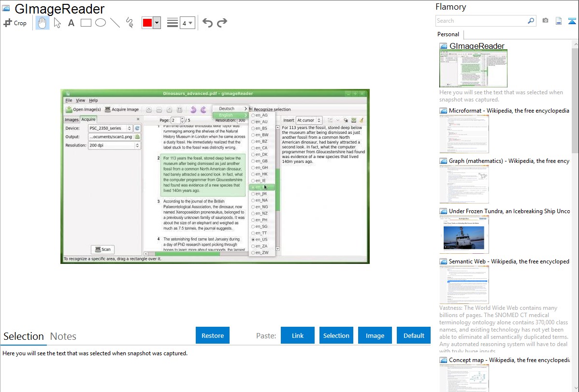Click the camera capture icon
579x392 pixels.
click(545, 21)
